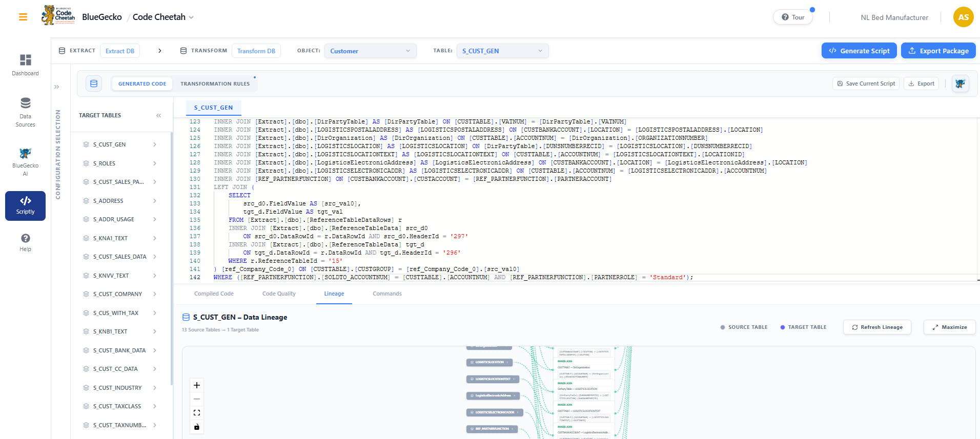Maximize the lineage view
Viewport: 980px width, 439px height.
(949, 327)
